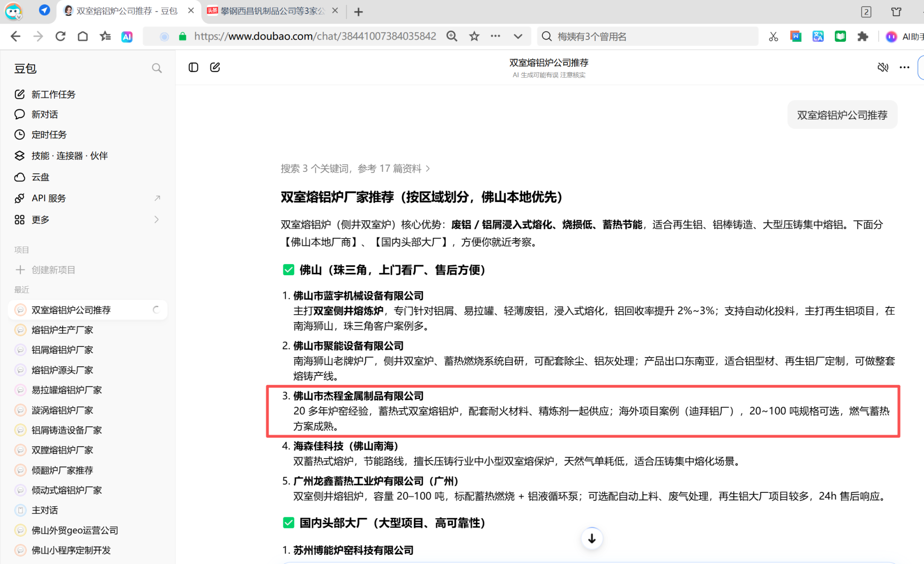Open the 铝屑铸造设备厂家 conversation
This screenshot has width=924, height=564.
tap(88, 430)
